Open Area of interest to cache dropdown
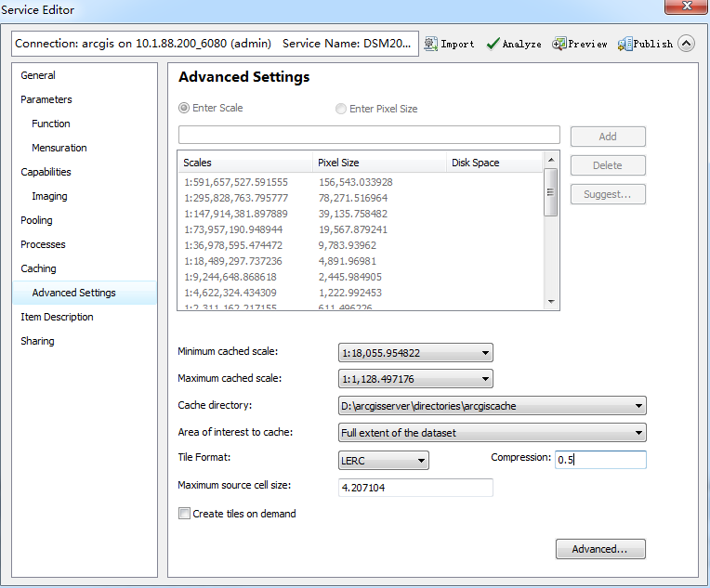The height and width of the screenshot is (588, 710). click(493, 432)
